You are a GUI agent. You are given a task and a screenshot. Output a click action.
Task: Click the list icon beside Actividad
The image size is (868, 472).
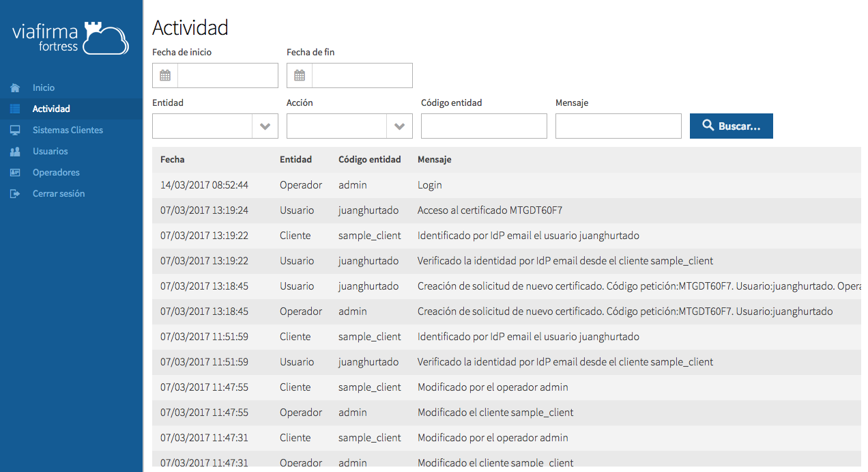click(15, 109)
